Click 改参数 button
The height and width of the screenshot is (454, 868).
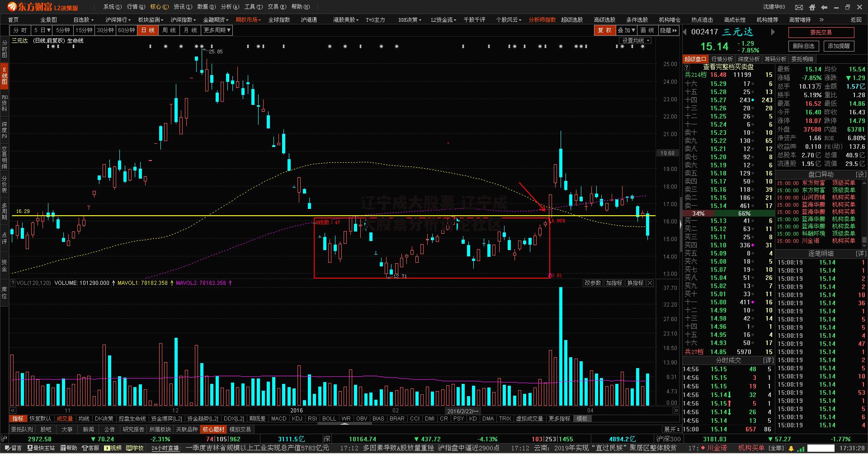[593, 283]
